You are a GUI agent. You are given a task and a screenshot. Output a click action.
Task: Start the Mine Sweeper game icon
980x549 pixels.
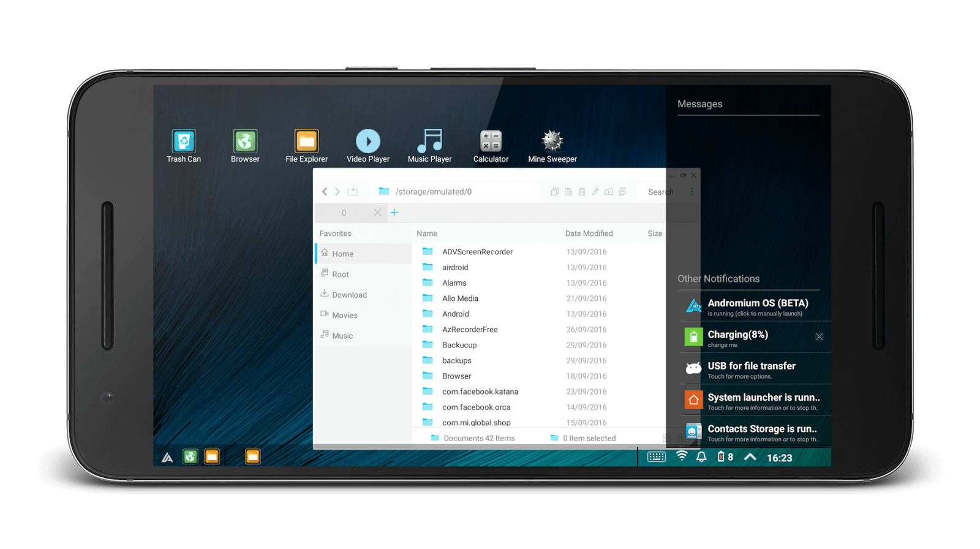pos(552,146)
